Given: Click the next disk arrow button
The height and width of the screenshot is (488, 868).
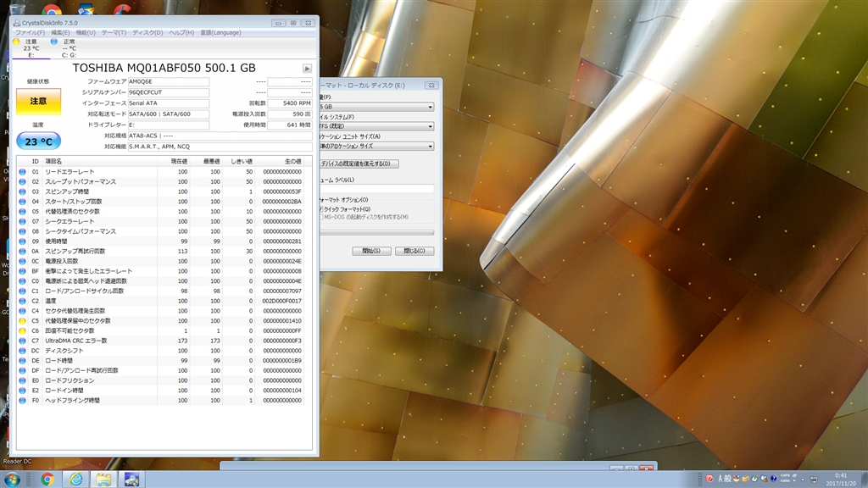Looking at the screenshot, I should pos(307,68).
